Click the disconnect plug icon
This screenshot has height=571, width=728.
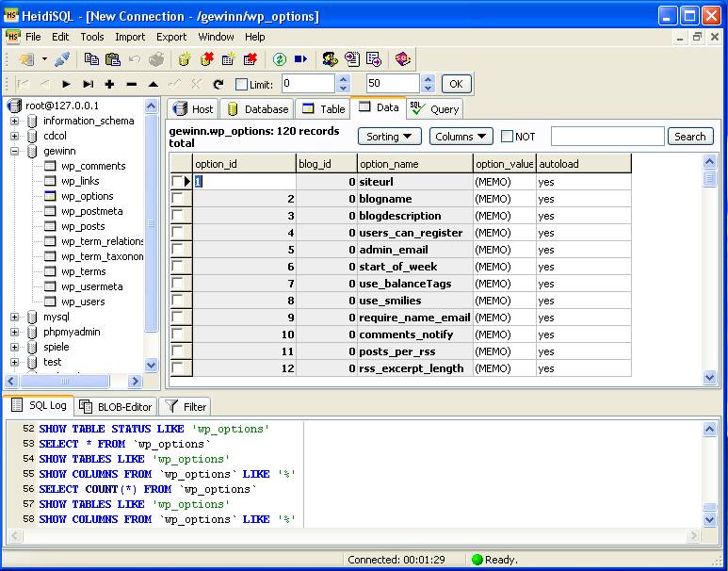pos(62,59)
